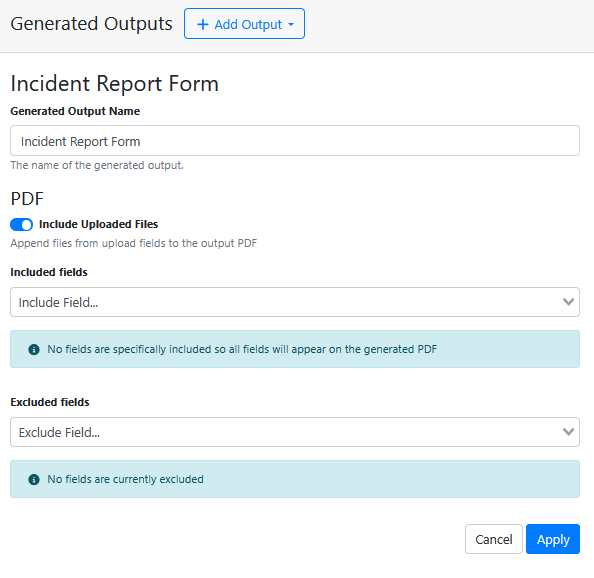Click the Include Uploaded Files label

[98, 224]
